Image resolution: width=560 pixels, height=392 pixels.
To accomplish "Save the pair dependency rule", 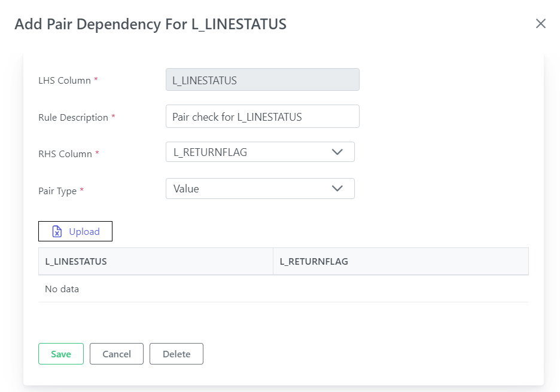I will coord(61,354).
